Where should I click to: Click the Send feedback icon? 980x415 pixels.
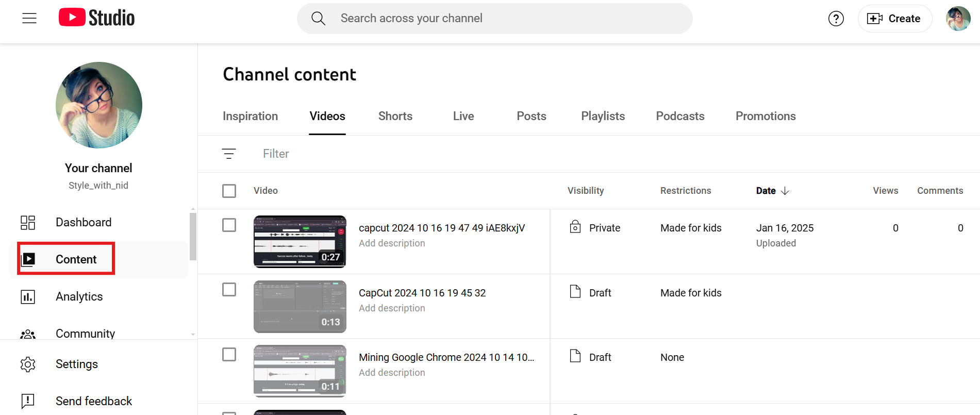click(x=28, y=401)
